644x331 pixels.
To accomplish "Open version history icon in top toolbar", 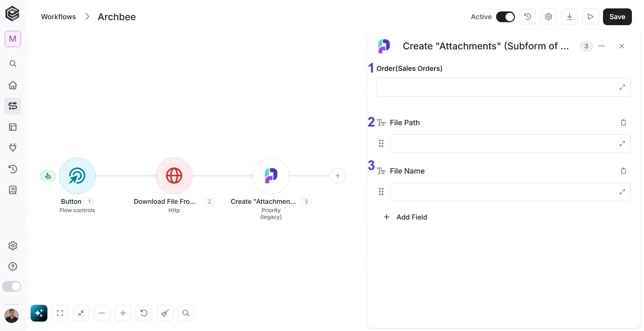I will point(527,17).
